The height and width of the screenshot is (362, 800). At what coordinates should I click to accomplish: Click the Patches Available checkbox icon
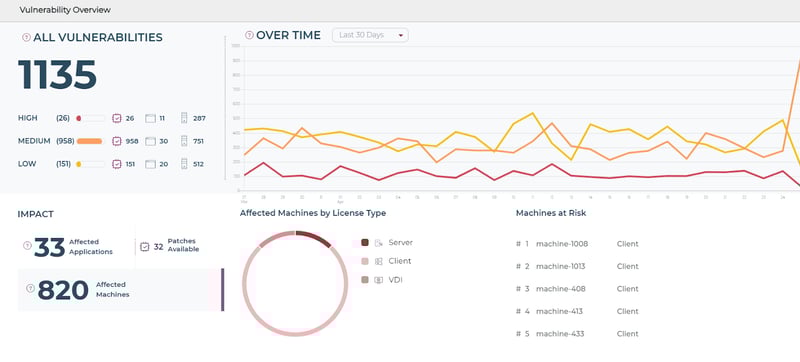[144, 247]
